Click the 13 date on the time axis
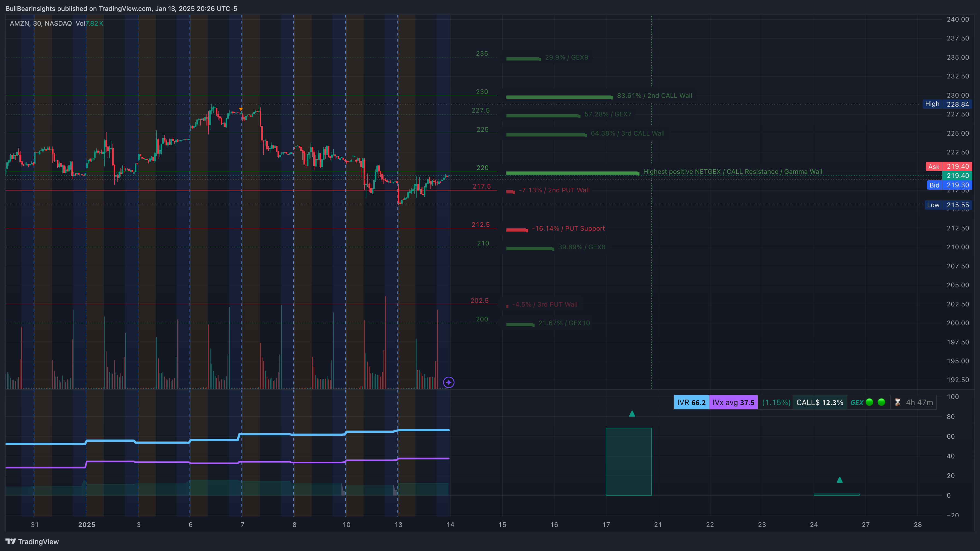Image resolution: width=980 pixels, height=551 pixels. click(398, 524)
